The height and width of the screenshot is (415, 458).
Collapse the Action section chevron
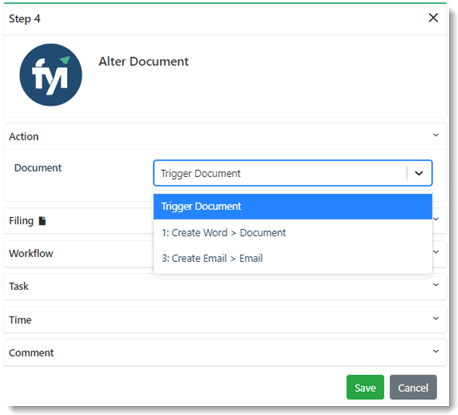(435, 135)
